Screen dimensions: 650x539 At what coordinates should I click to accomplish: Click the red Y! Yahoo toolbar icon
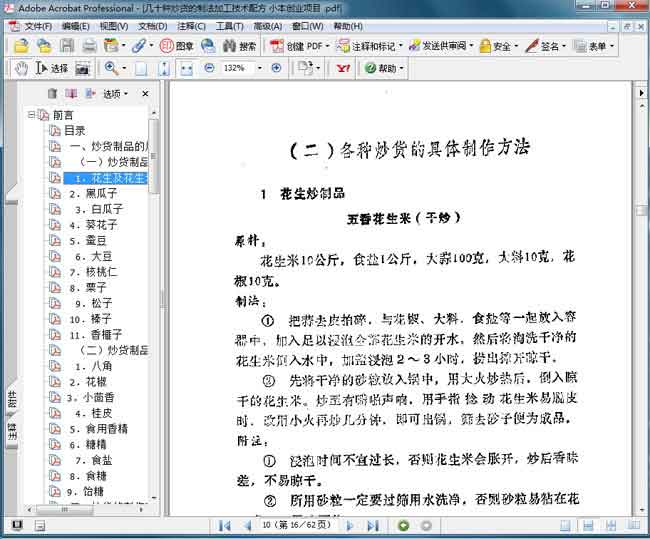tap(343, 68)
